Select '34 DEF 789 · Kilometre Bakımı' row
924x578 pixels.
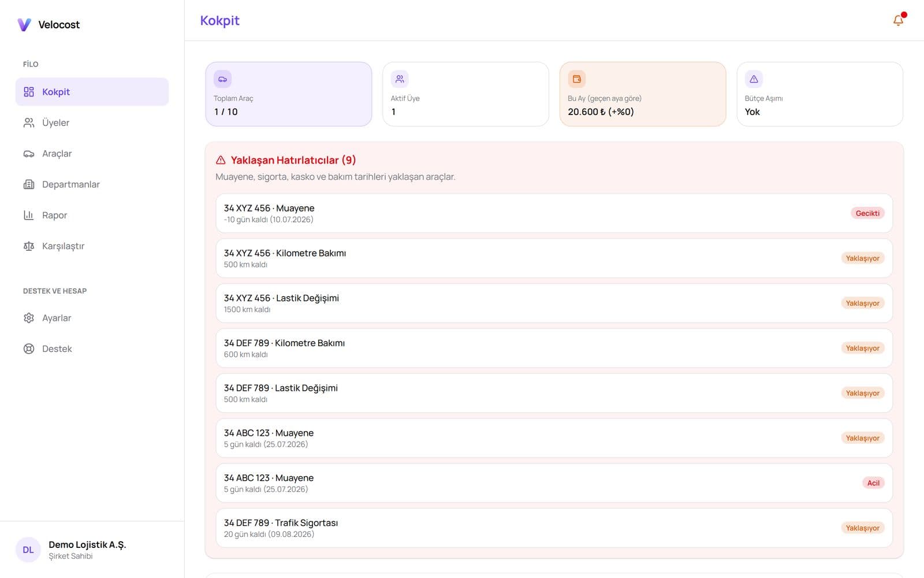pos(554,349)
